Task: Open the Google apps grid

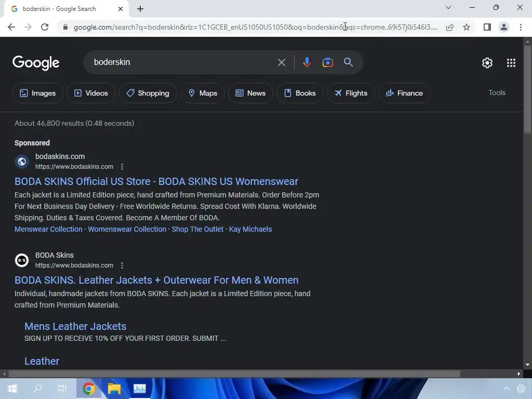Action: click(x=511, y=63)
